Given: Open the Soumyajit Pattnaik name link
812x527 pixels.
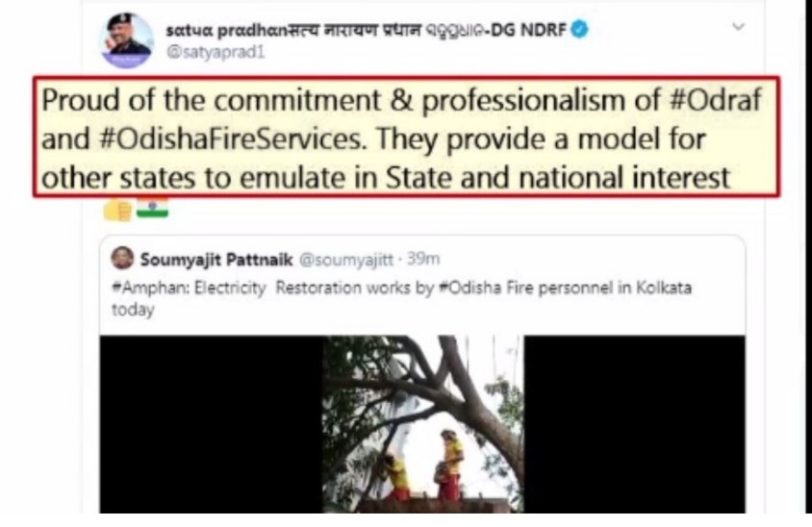Looking at the screenshot, I should (x=216, y=260).
